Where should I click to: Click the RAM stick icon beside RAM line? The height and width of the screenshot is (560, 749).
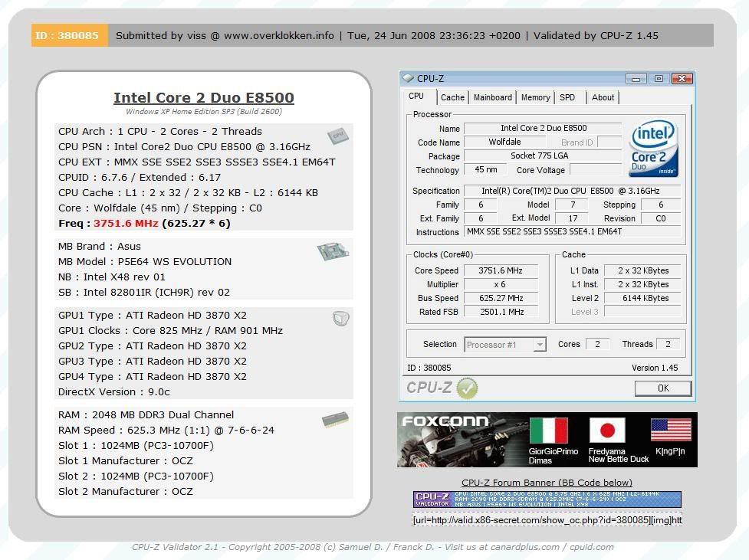click(x=335, y=419)
